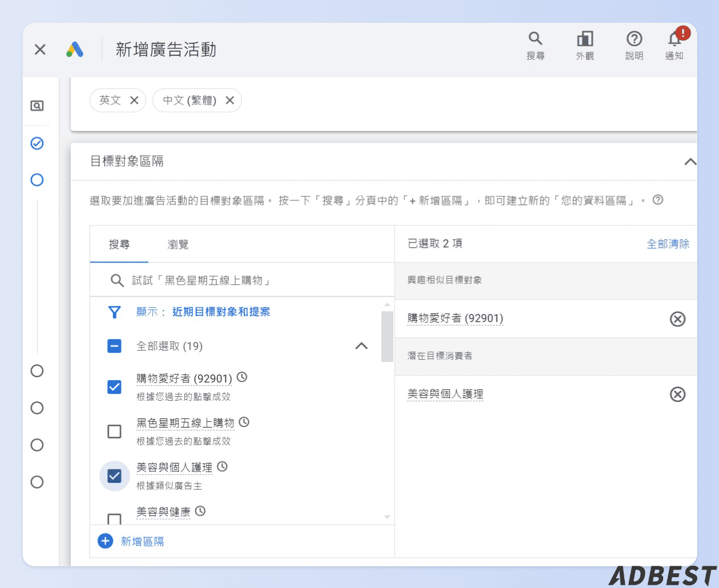Check the 黑色星期五線上購物 checkbox

tap(114, 431)
